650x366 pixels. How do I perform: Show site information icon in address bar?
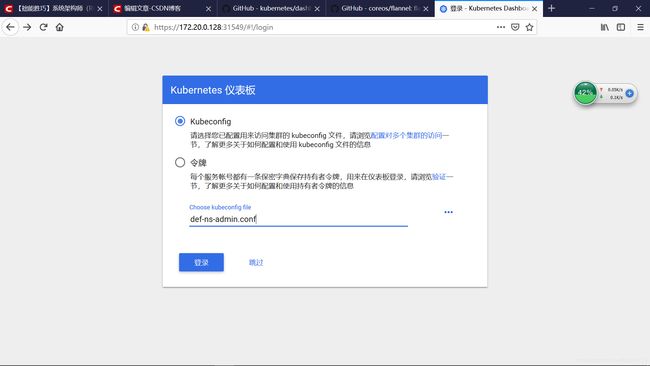tap(135, 27)
